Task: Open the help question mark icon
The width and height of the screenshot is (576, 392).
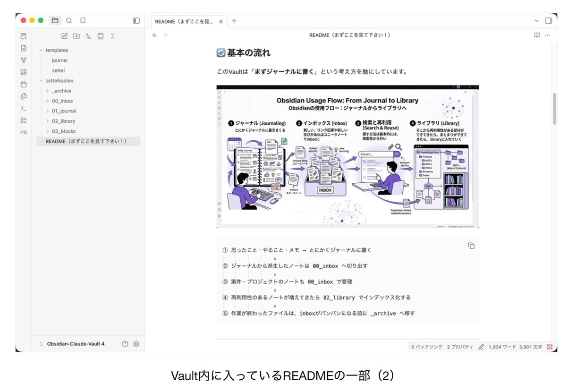Action: (x=125, y=344)
